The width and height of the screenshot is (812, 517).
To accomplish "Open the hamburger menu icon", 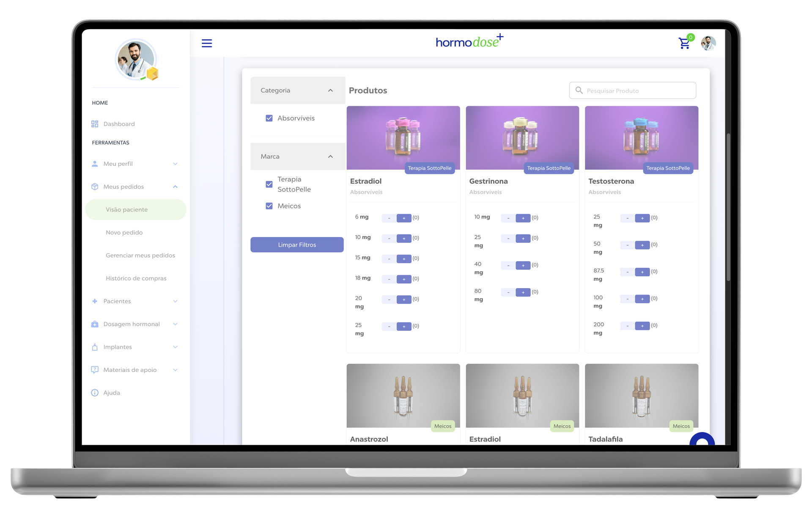I will (206, 43).
